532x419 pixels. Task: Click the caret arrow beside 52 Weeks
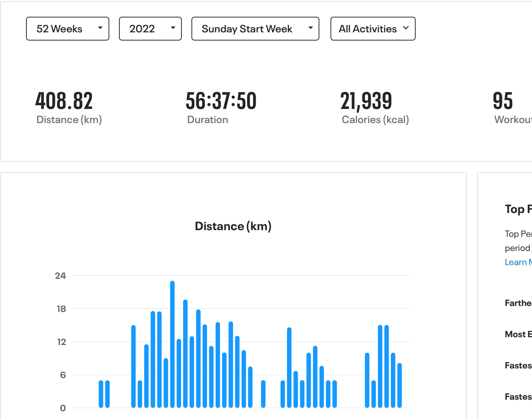[100, 28]
